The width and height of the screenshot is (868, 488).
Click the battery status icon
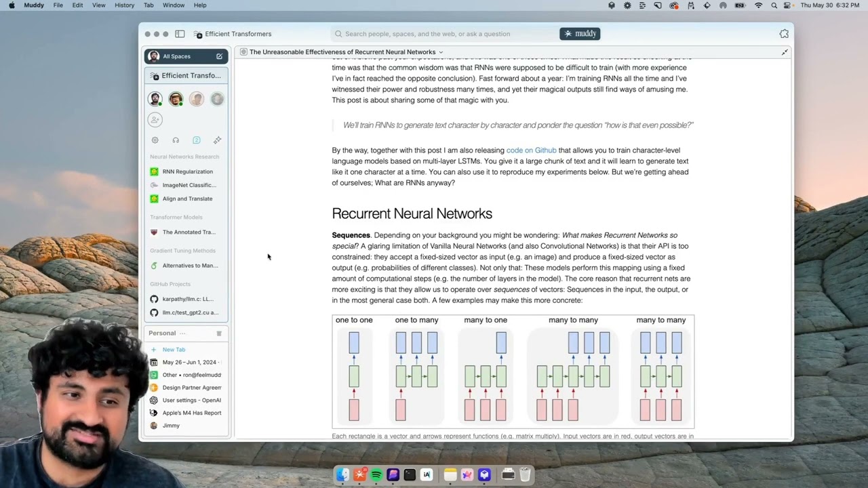(740, 5)
